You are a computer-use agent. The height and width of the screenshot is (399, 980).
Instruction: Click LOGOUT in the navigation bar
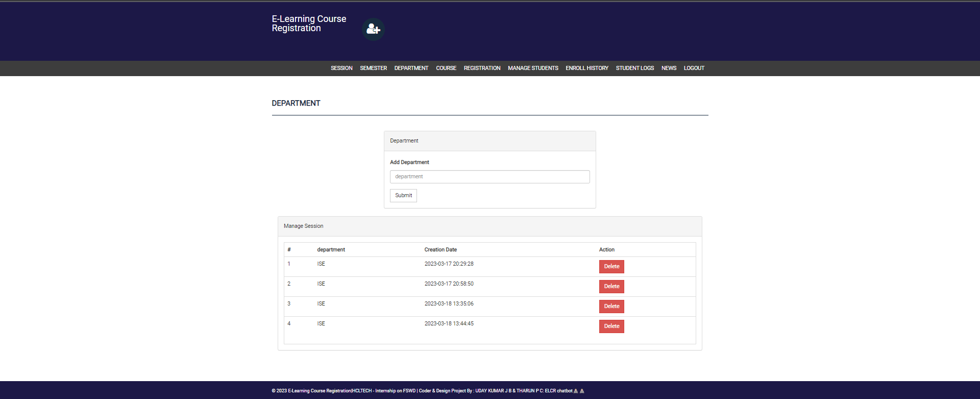click(x=694, y=68)
